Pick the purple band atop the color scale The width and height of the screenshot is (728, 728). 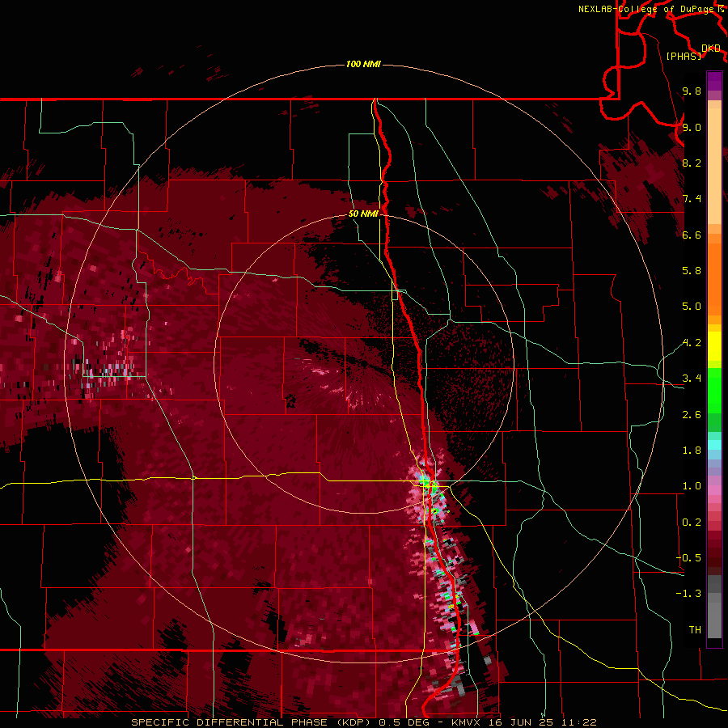[714, 81]
